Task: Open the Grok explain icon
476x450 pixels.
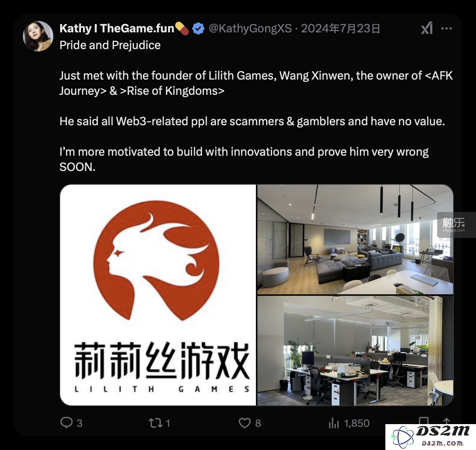Action: (x=427, y=28)
